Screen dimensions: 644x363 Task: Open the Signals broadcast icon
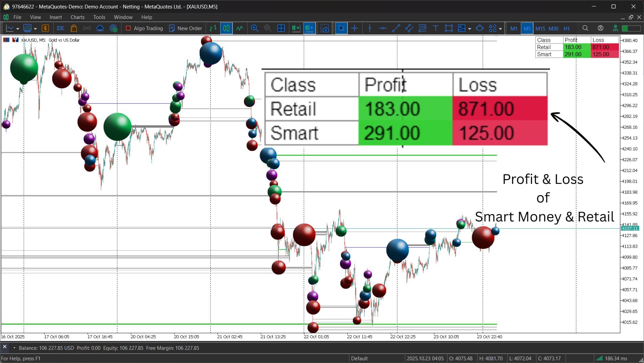click(x=87, y=28)
